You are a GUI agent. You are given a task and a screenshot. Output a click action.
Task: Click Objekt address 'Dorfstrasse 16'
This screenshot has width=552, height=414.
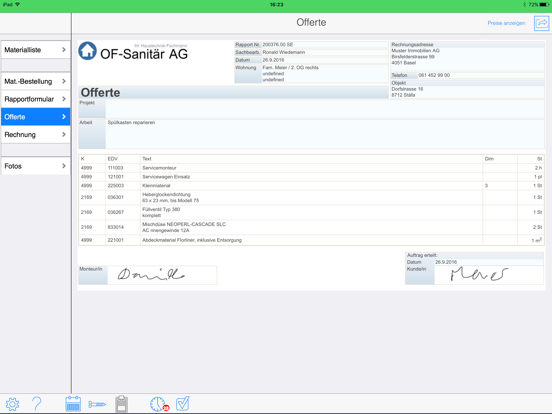(x=407, y=89)
